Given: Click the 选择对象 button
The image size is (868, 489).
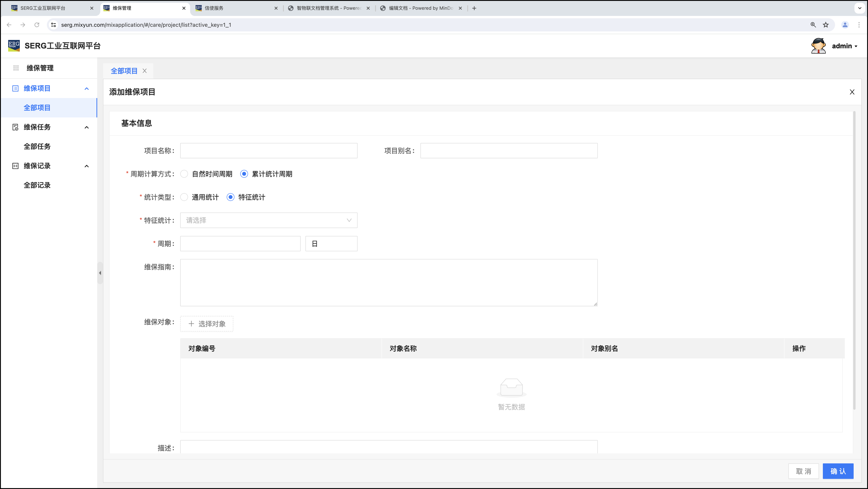Looking at the screenshot, I should tap(207, 324).
